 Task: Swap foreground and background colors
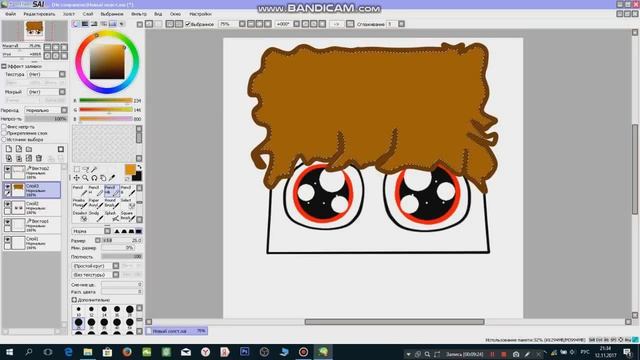pos(139,167)
